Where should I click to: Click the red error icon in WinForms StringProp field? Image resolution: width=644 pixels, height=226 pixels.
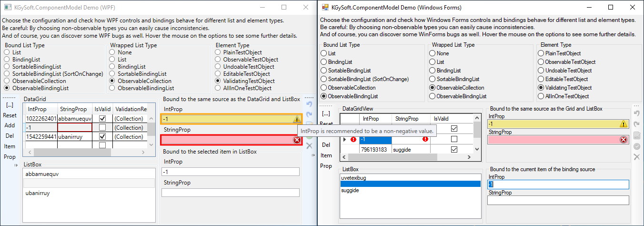click(x=623, y=140)
